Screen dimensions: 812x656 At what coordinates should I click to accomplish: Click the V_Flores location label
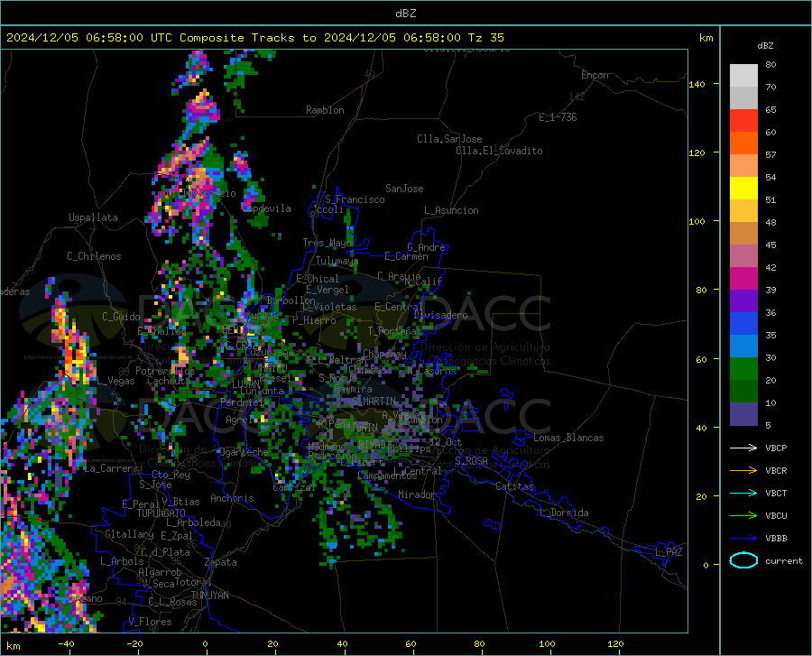150,622
